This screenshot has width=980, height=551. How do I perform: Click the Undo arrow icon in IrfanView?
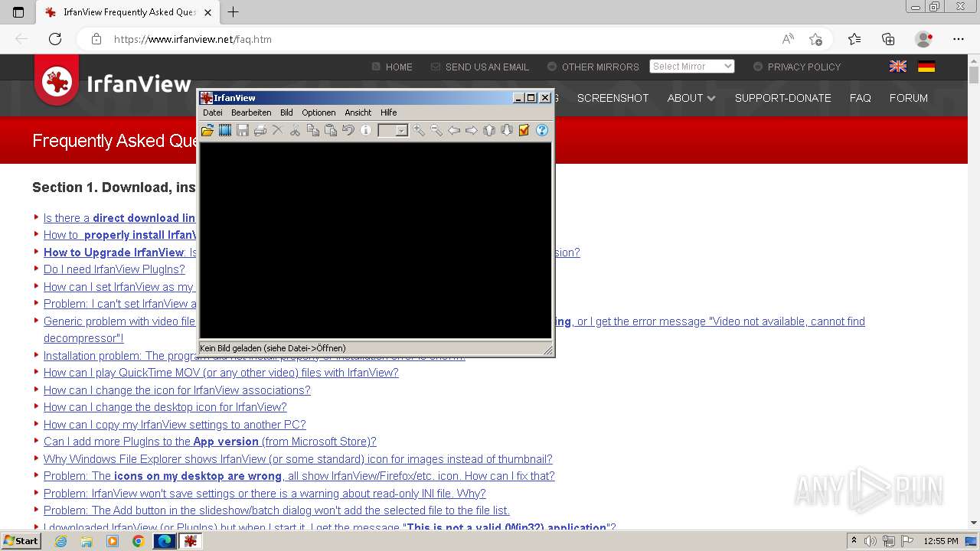(x=348, y=131)
